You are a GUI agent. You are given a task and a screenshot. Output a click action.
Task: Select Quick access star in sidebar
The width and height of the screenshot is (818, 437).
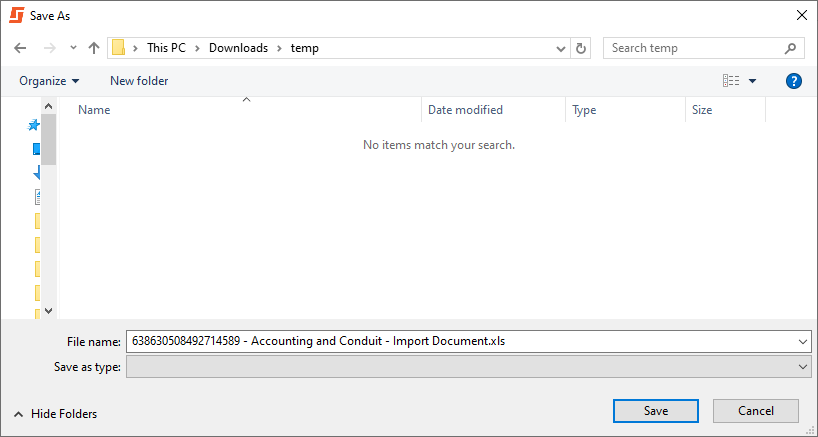34,125
